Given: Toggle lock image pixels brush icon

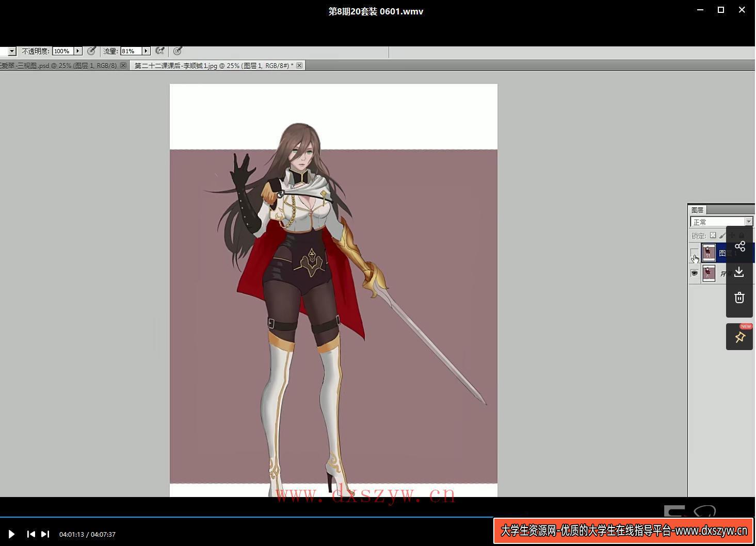Looking at the screenshot, I should point(722,235).
